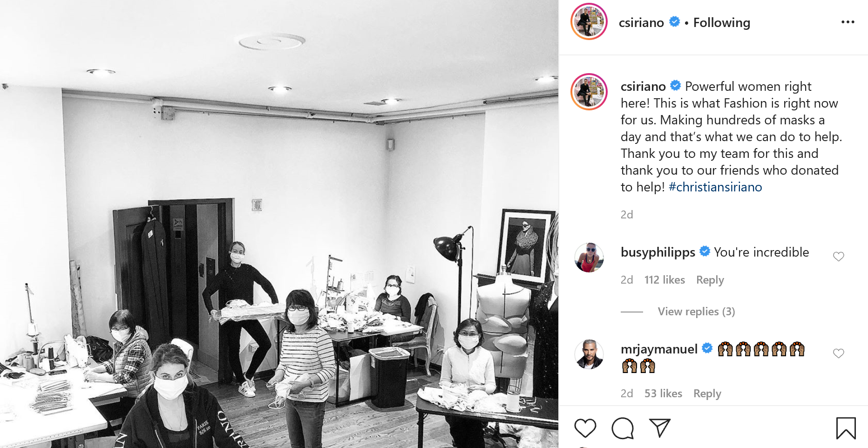The height and width of the screenshot is (448, 868).
Task: View 53 likes on mrjaymanuel comment
Action: 663,394
